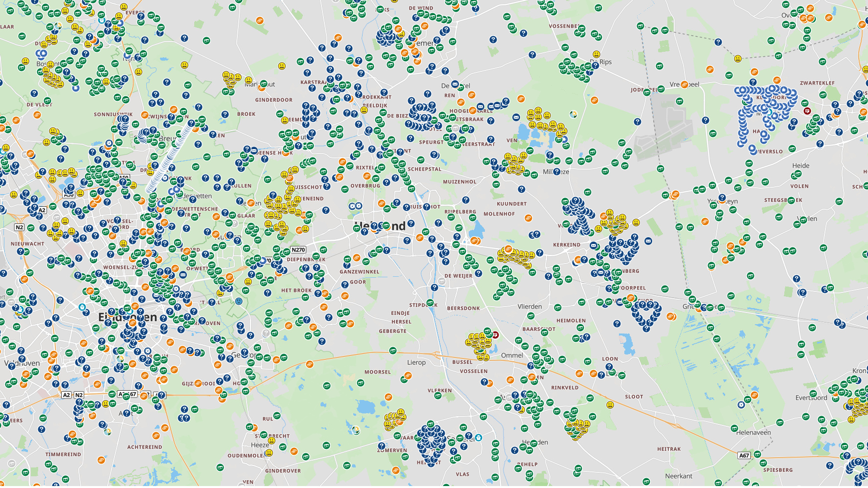868x488 pixels.
Task: Click the envelope event icon near De Mortel
Action: (455, 85)
